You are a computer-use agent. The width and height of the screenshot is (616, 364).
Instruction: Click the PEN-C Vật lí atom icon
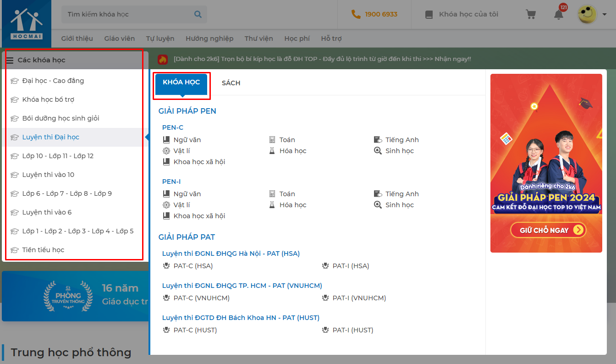coord(166,151)
